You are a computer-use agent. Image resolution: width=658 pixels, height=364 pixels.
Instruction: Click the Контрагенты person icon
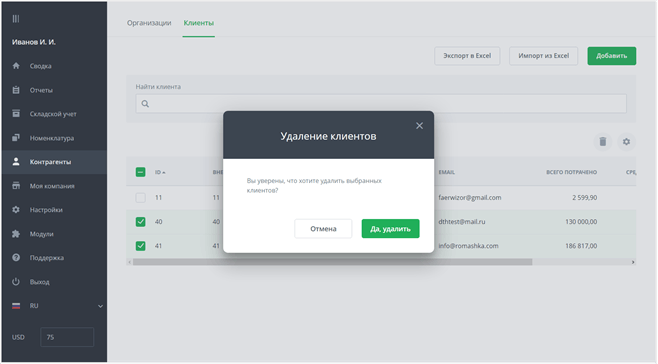16,162
